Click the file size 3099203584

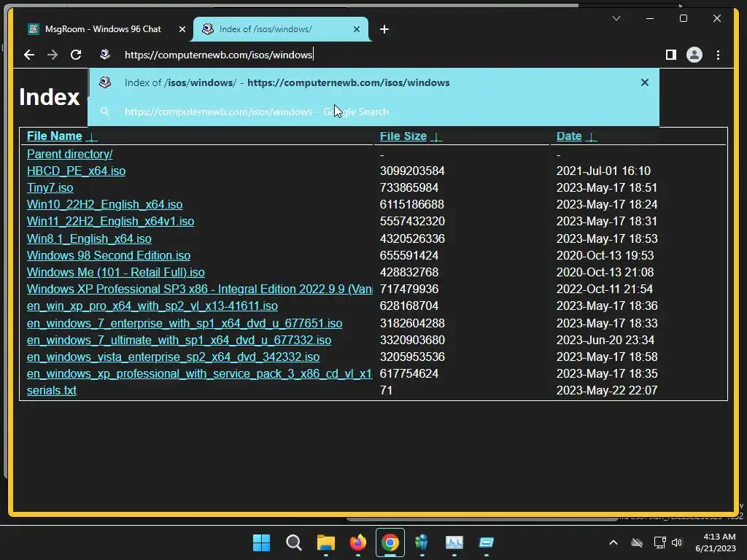tap(412, 171)
